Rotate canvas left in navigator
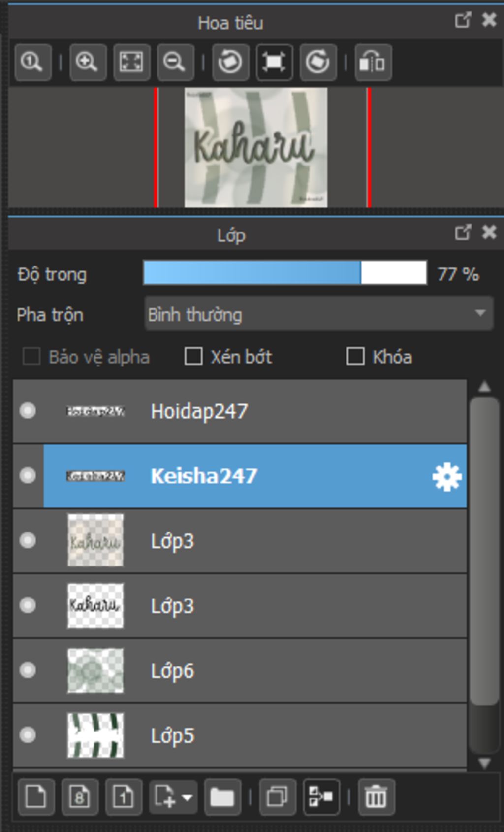The width and height of the screenshot is (504, 832). (x=230, y=62)
